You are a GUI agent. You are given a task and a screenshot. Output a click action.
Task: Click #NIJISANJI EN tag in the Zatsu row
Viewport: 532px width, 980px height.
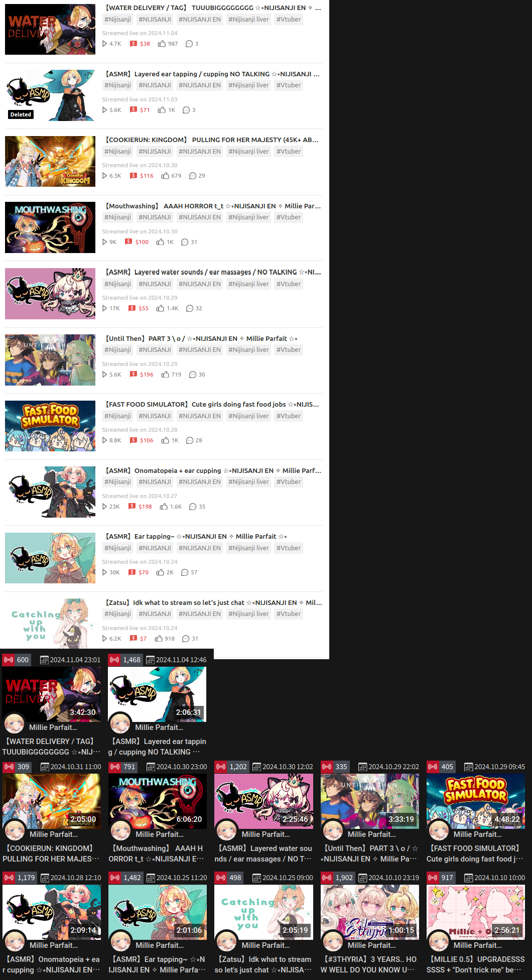200,614
